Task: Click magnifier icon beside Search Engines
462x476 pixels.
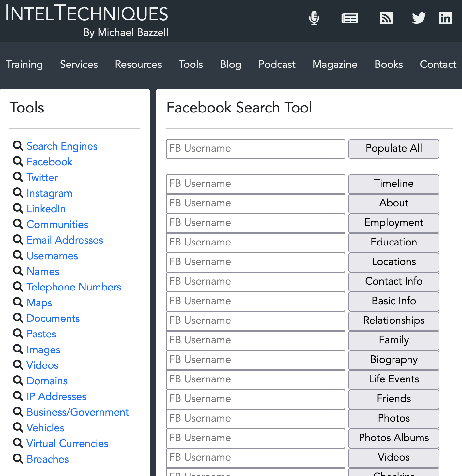Action: 18,146
